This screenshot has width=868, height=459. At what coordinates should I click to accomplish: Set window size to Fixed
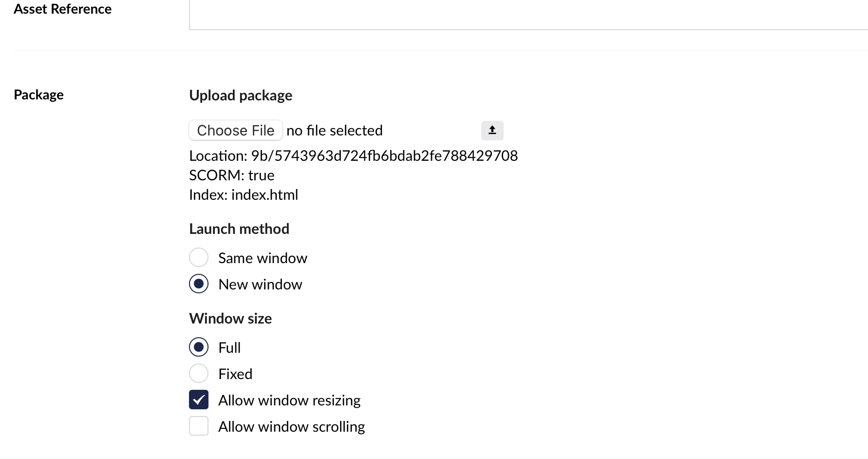[x=198, y=373]
